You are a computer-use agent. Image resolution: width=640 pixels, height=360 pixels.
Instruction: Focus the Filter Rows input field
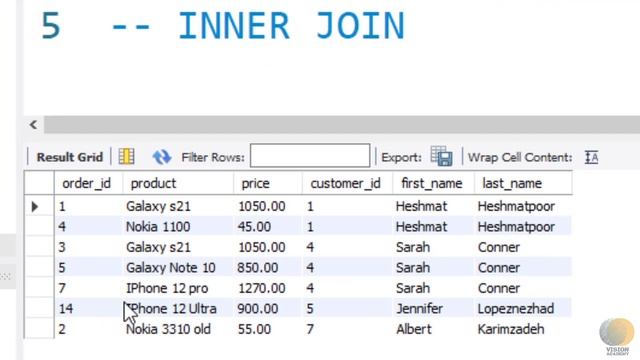click(310, 156)
